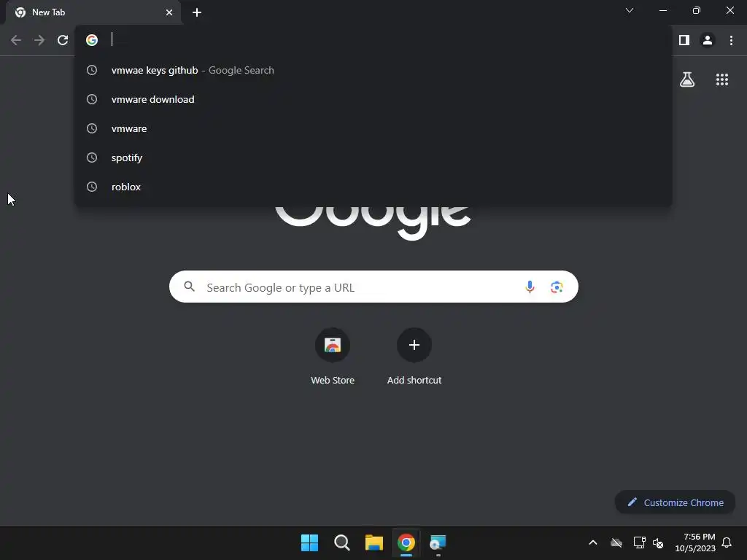Click the Customize Chrome button
747x560 pixels.
675,502
